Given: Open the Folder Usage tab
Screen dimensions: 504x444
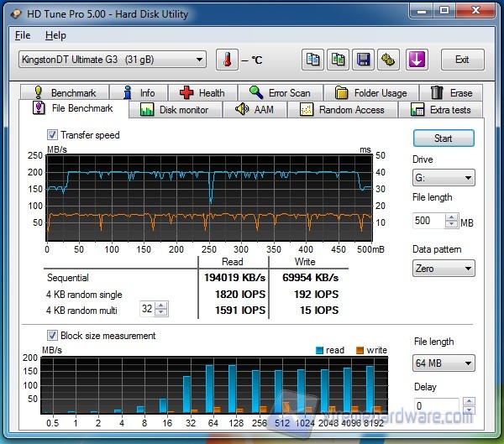Looking at the screenshot, I should pos(371,93).
